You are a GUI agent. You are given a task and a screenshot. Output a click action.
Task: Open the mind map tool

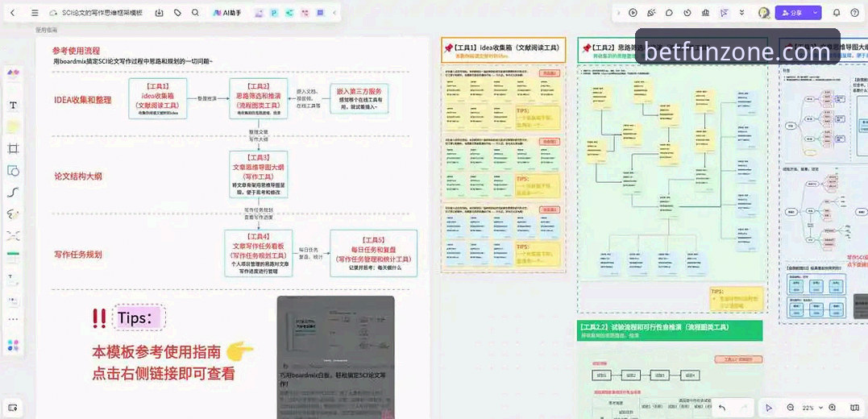coord(13,236)
